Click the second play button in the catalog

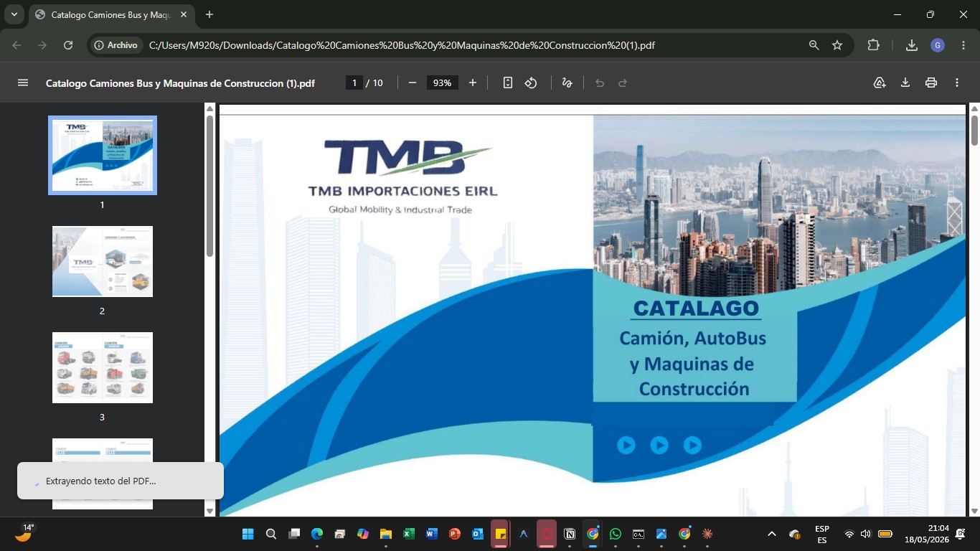click(x=659, y=446)
